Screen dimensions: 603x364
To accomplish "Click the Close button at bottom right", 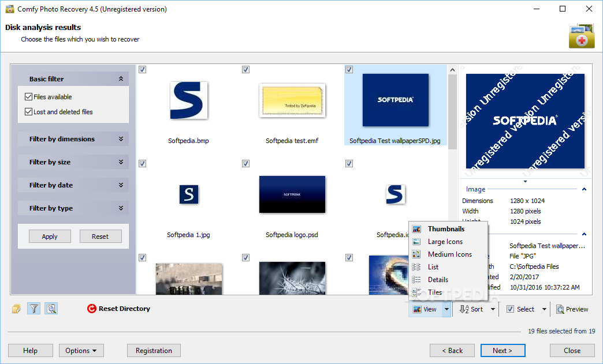I will [572, 351].
